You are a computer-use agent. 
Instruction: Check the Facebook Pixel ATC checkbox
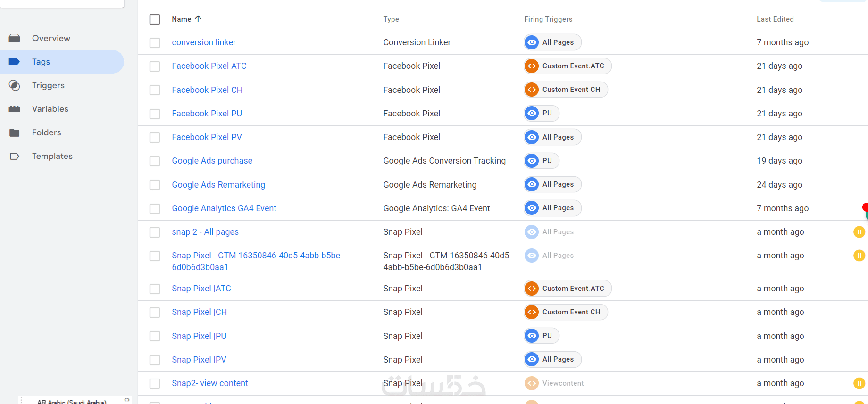[x=155, y=66]
